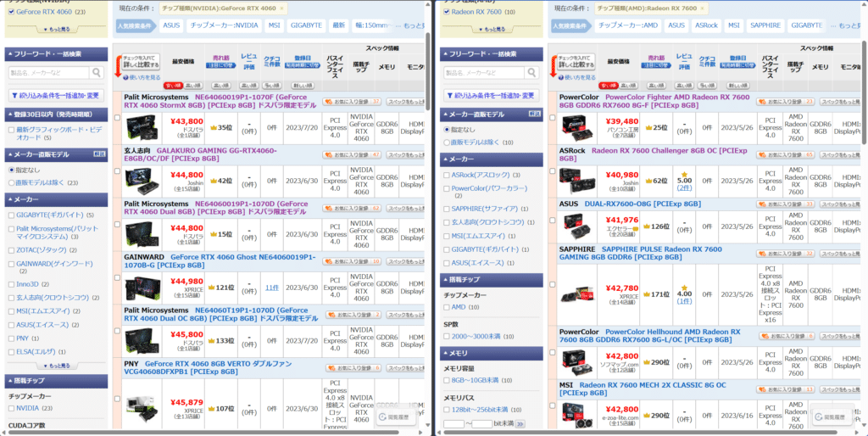
Task: Click the search magnifier icon in the RTX 4060 pane
Action: tap(97, 73)
